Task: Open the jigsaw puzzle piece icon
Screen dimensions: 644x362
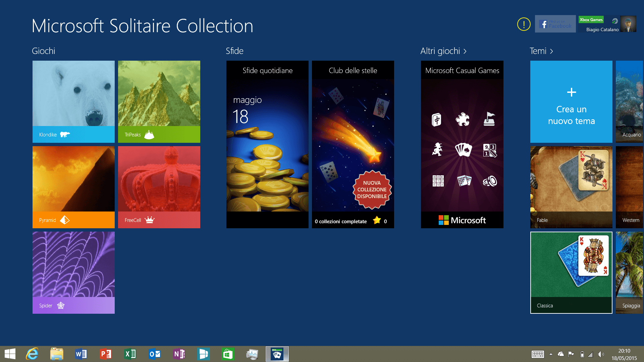Action: coord(463,119)
